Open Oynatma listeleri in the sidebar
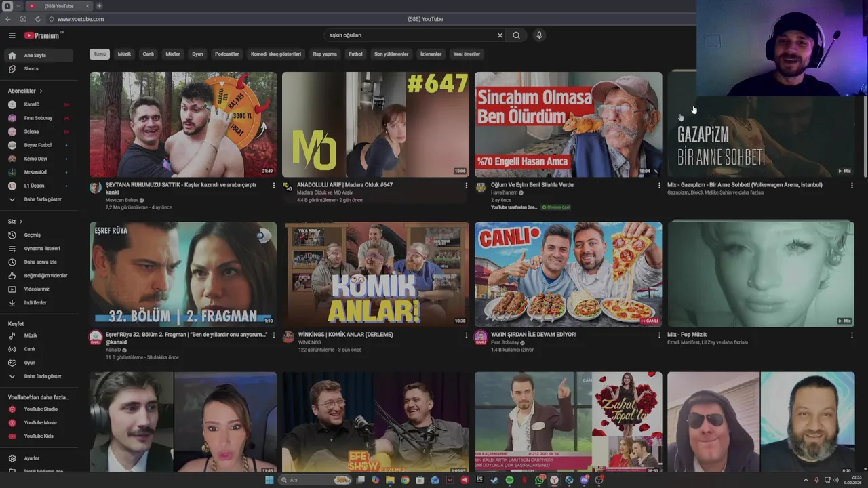 point(38,249)
